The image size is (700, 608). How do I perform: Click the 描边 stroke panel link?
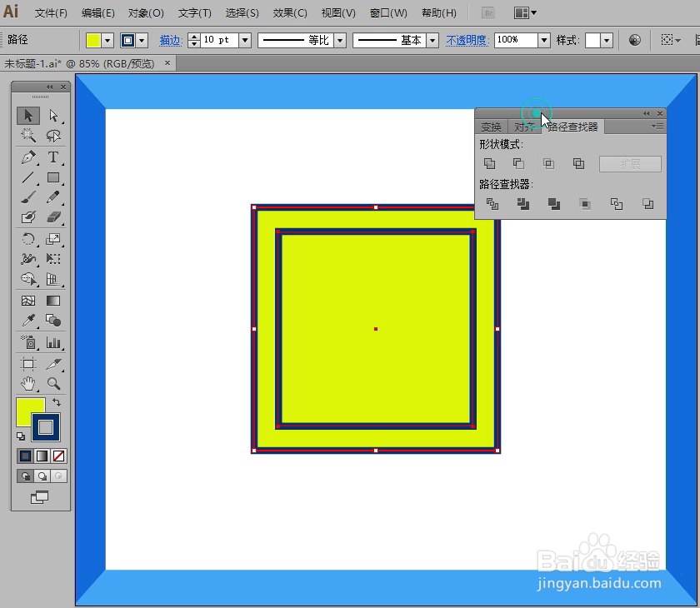pos(170,41)
